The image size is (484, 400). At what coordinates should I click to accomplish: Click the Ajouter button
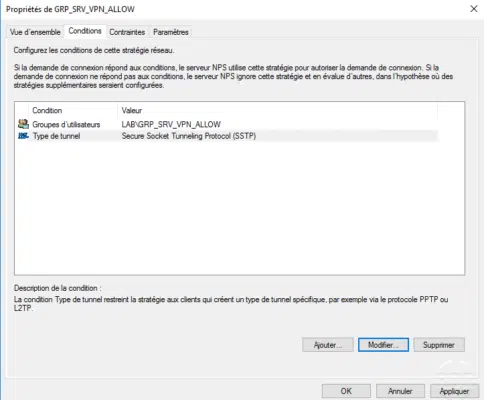(328, 345)
